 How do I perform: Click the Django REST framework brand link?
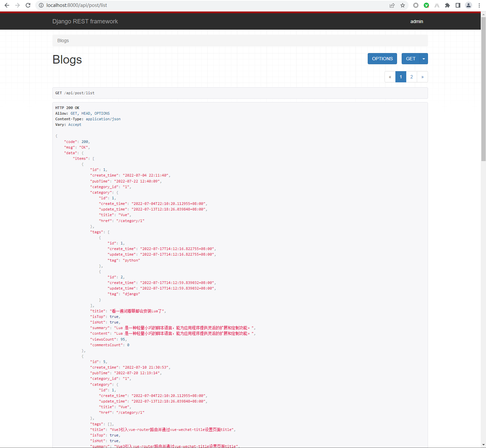point(85,21)
